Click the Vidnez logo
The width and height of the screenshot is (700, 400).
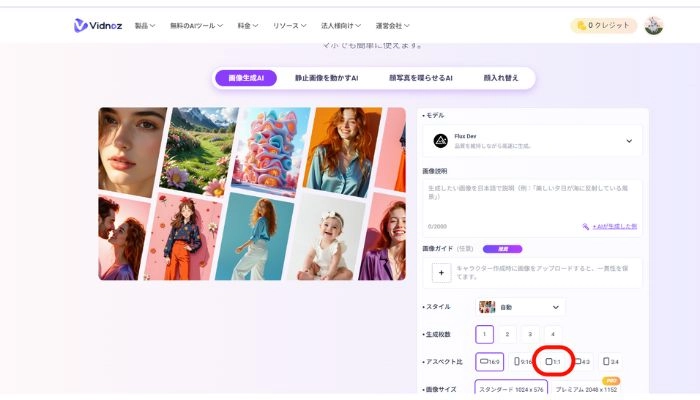pyautogui.click(x=97, y=25)
